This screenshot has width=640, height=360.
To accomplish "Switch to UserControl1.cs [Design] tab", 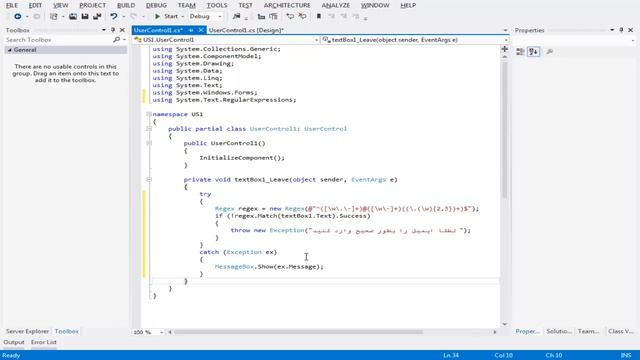I will click(x=246, y=30).
